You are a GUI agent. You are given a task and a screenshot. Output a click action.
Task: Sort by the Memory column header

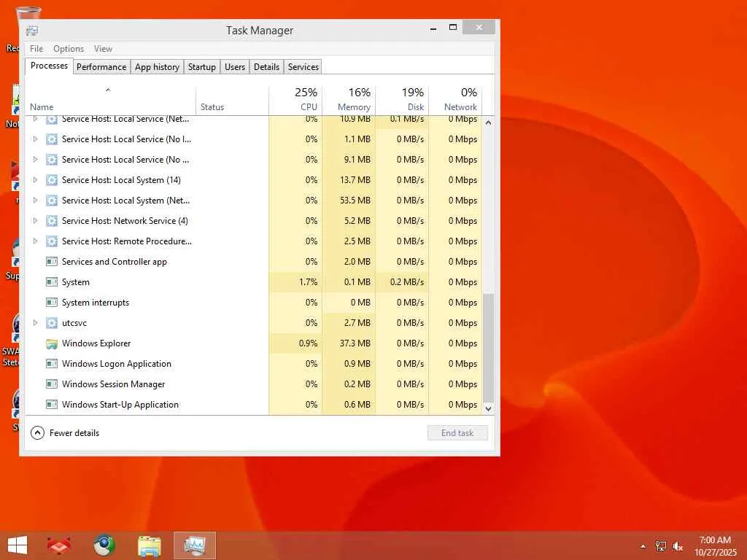(349, 101)
